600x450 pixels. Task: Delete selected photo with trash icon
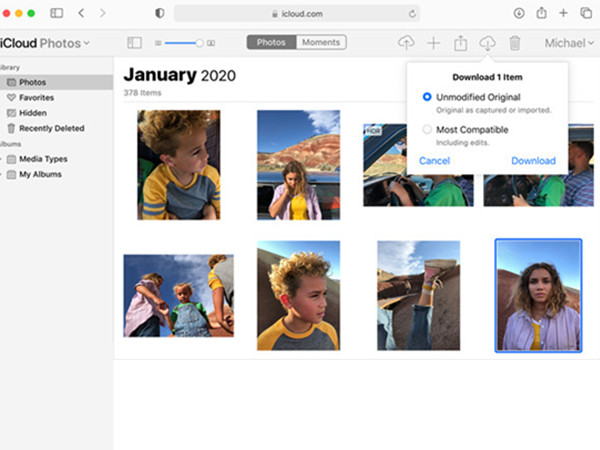coord(514,43)
